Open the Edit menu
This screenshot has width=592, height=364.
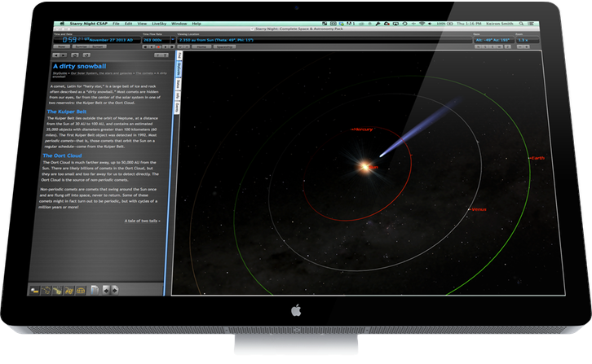tap(128, 24)
